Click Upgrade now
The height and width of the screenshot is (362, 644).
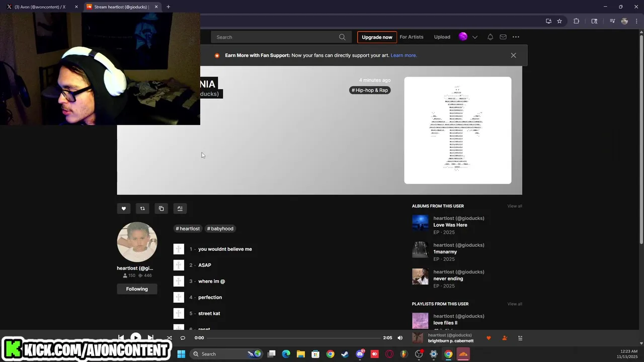[x=377, y=37]
